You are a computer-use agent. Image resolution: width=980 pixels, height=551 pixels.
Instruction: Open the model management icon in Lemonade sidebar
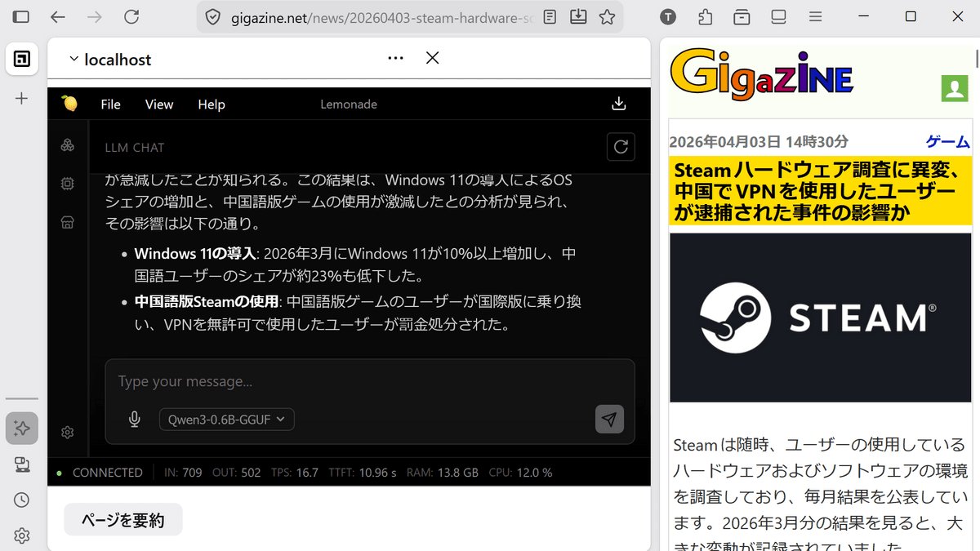pyautogui.click(x=67, y=145)
